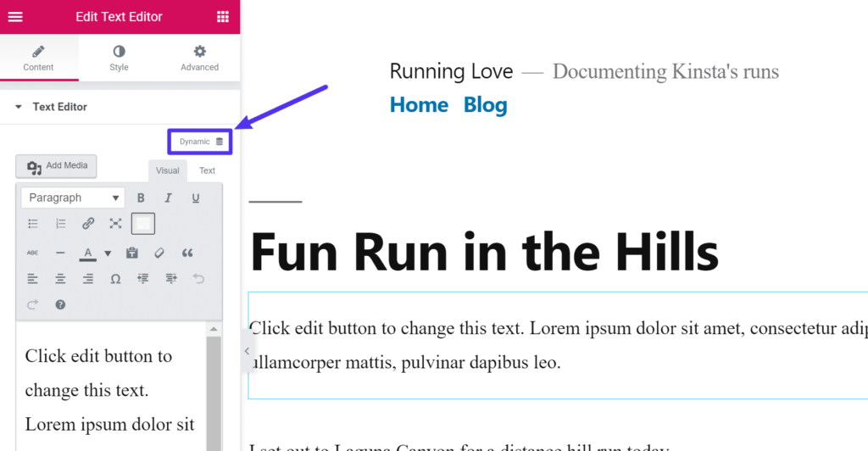Switch to the Text editor tab
The width and height of the screenshot is (868, 451).
point(207,170)
